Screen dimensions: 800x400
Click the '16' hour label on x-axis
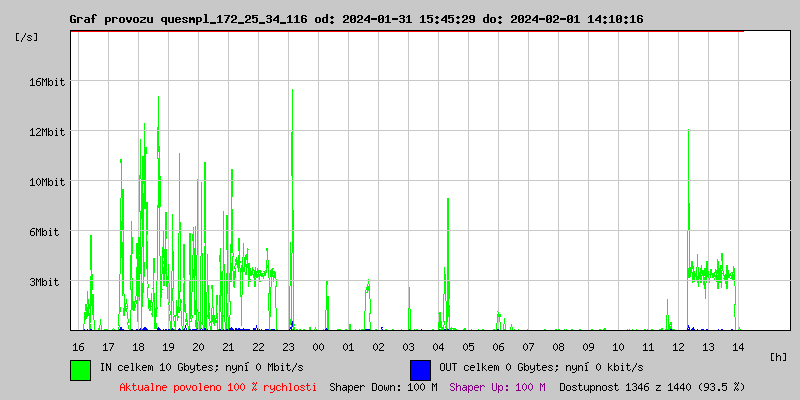coord(78,347)
